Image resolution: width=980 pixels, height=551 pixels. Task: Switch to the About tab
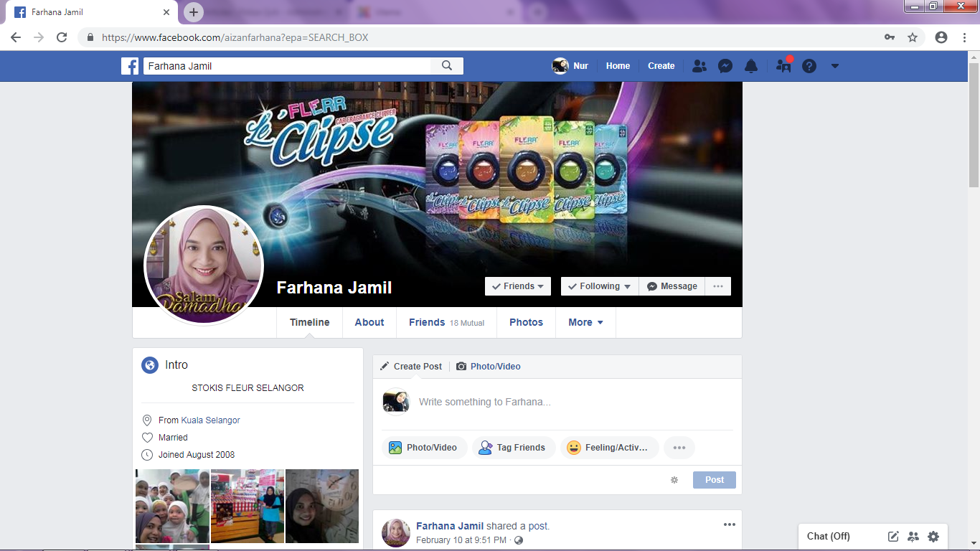pos(369,323)
